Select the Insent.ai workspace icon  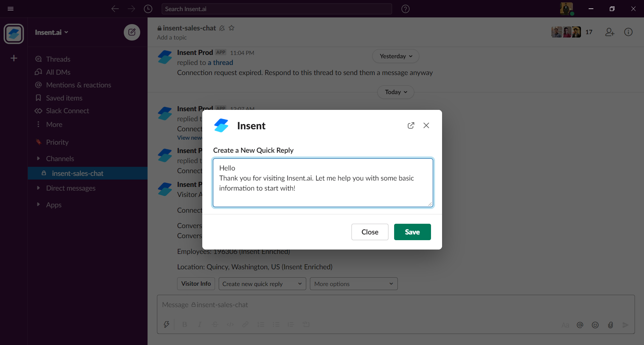tap(14, 34)
